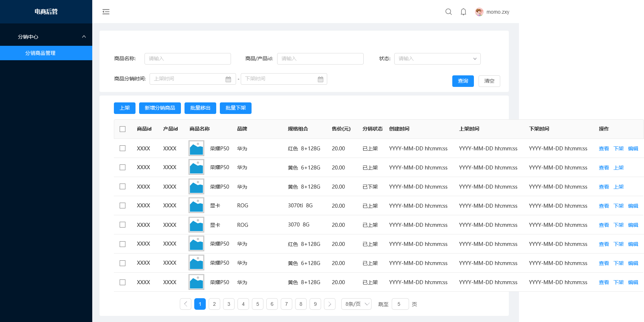The image size is (644, 322).
Task: Focus the 下架时间 date input
Action: (284, 79)
